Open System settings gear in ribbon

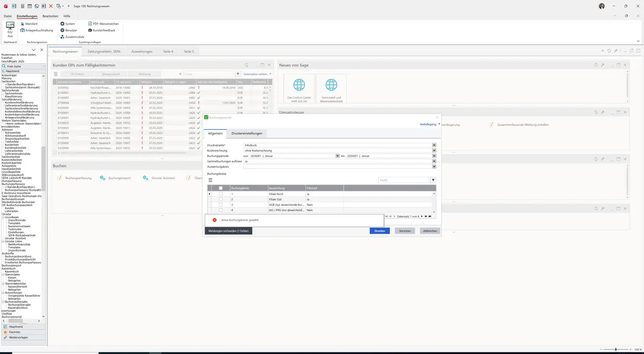click(x=68, y=24)
